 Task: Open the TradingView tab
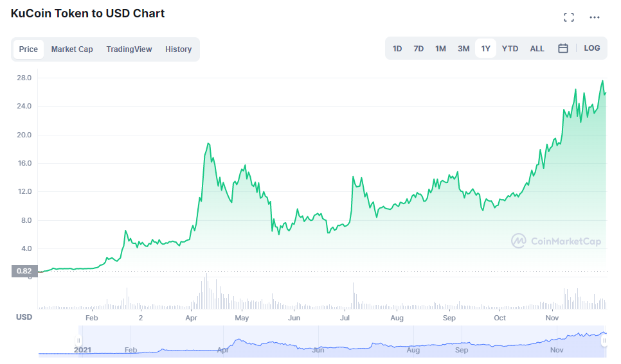[129, 49]
